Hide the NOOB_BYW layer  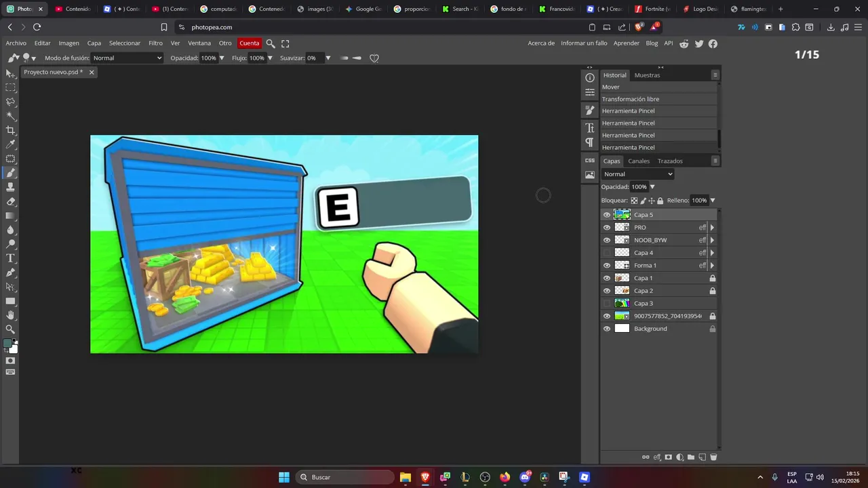607,240
